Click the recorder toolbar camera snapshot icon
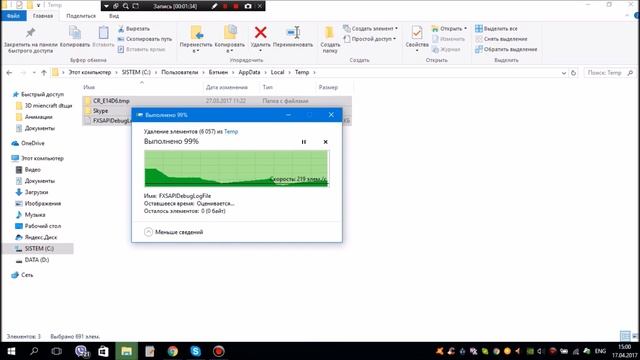The image size is (640, 360). [248, 6]
